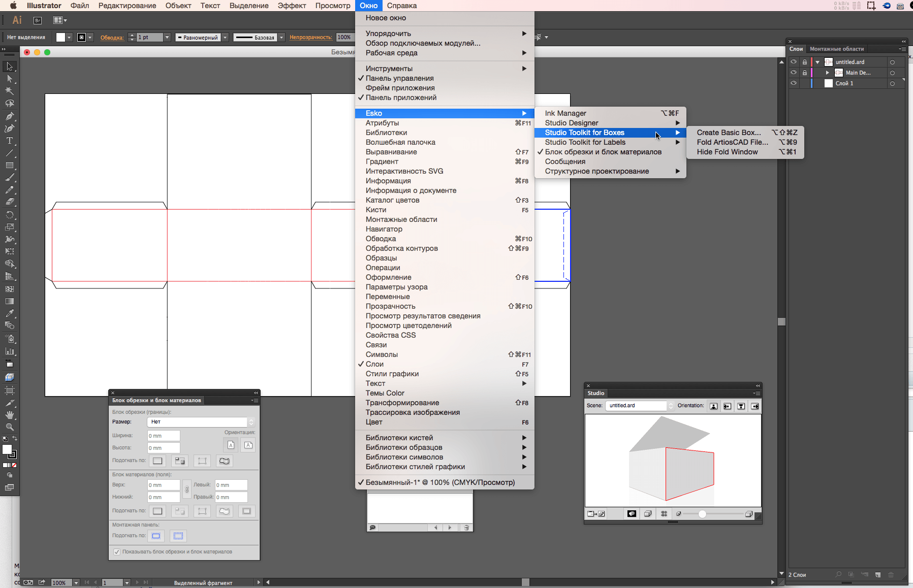This screenshot has height=588, width=913.
Task: Select 'Ink Manager' from Esko submenu
Action: pos(610,113)
